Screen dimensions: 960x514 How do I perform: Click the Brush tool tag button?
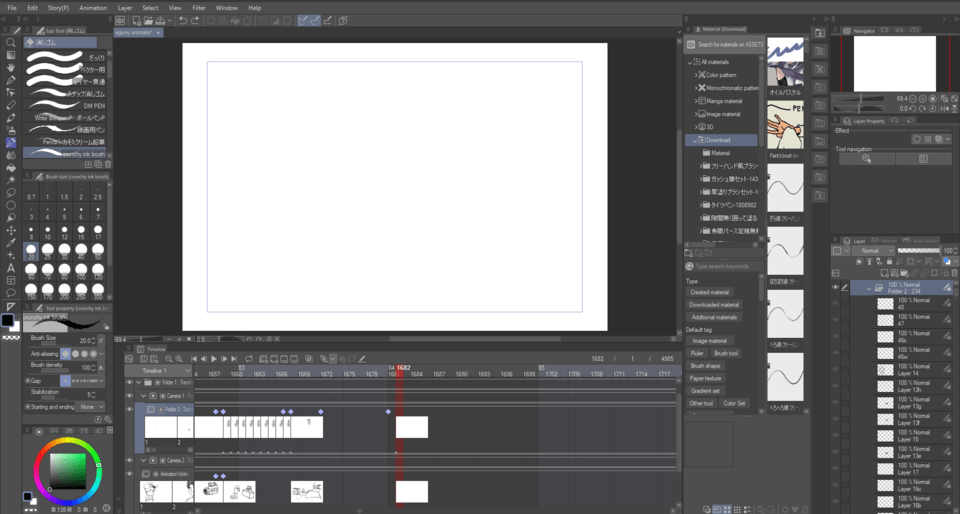pyautogui.click(x=726, y=354)
